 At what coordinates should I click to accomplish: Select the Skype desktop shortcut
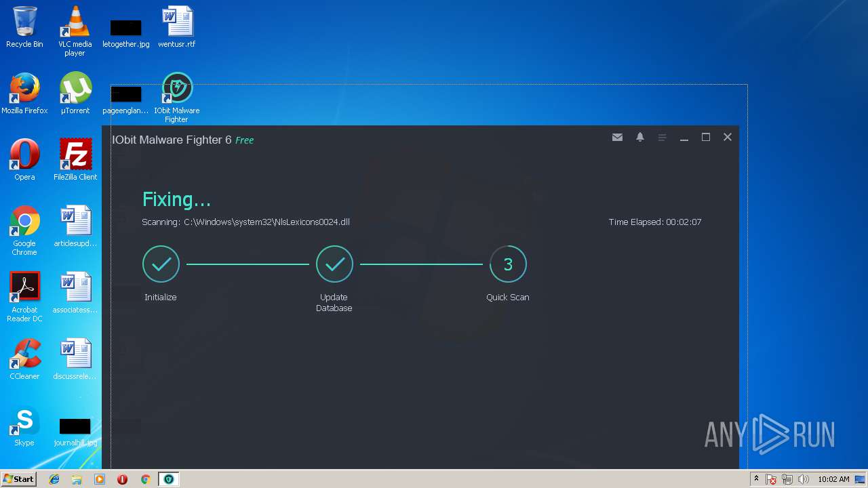[24, 426]
